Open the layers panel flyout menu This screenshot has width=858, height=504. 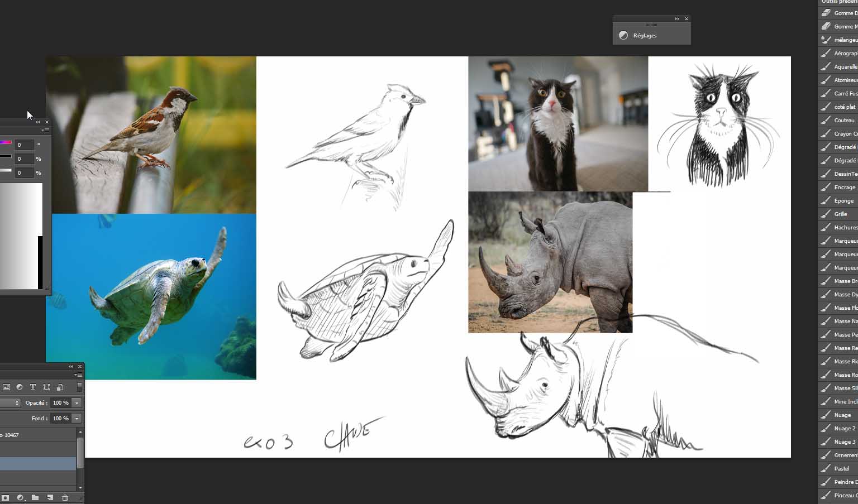(78, 375)
